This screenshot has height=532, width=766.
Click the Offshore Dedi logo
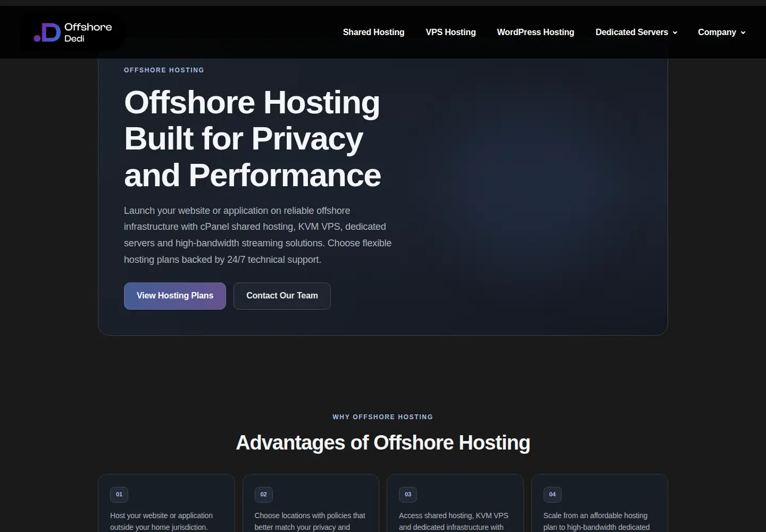(73, 32)
